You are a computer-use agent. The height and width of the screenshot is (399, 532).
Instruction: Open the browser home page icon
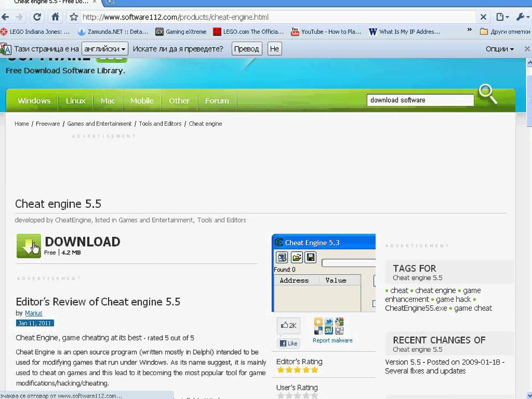(x=55, y=17)
